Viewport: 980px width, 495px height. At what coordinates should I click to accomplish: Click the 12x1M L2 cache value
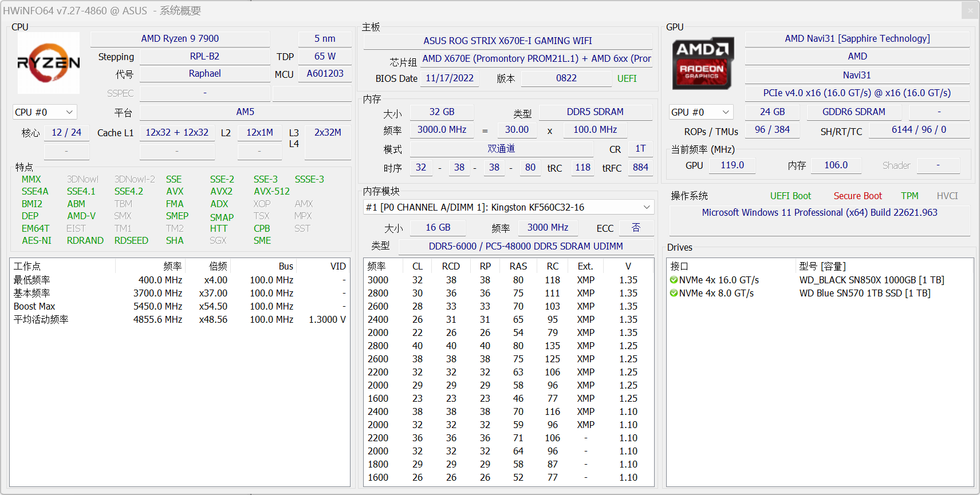click(259, 132)
